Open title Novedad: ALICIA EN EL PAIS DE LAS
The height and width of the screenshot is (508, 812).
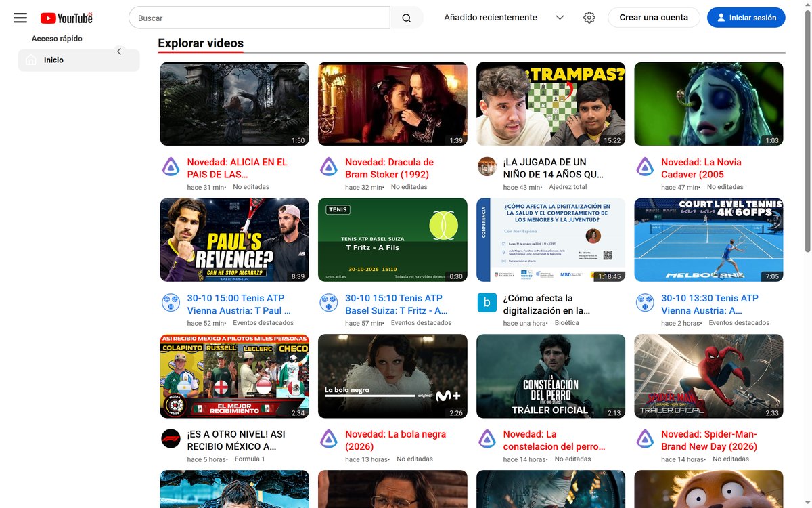238,168
